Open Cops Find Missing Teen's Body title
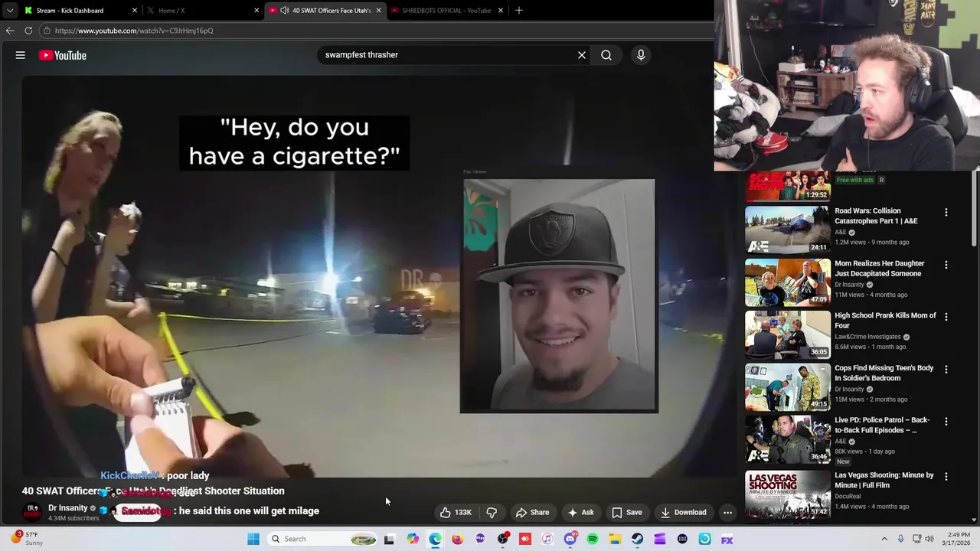980x551 pixels. coord(884,373)
